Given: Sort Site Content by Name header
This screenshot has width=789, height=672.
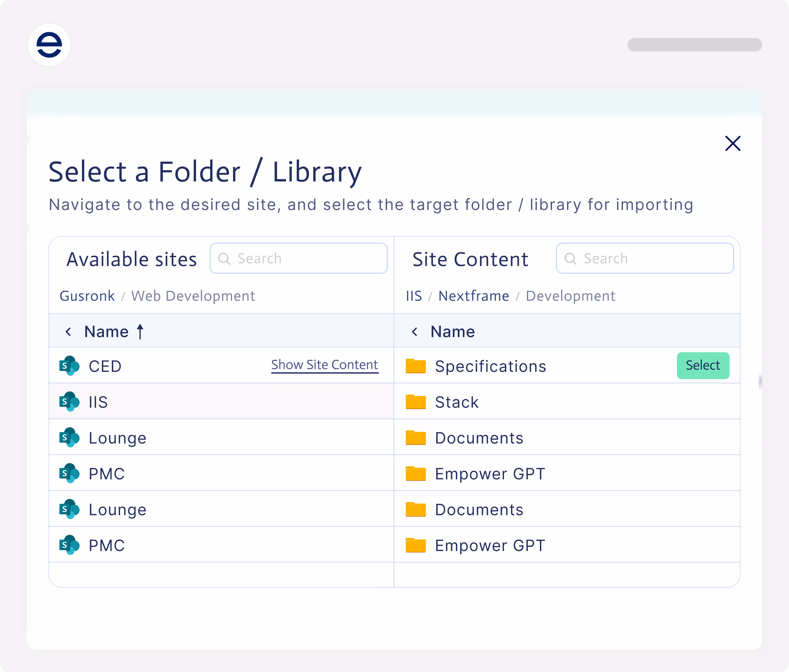Looking at the screenshot, I should pos(452,332).
